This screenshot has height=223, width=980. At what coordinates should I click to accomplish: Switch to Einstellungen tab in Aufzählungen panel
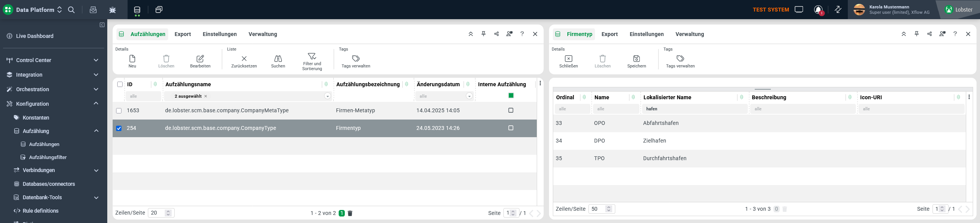[220, 34]
